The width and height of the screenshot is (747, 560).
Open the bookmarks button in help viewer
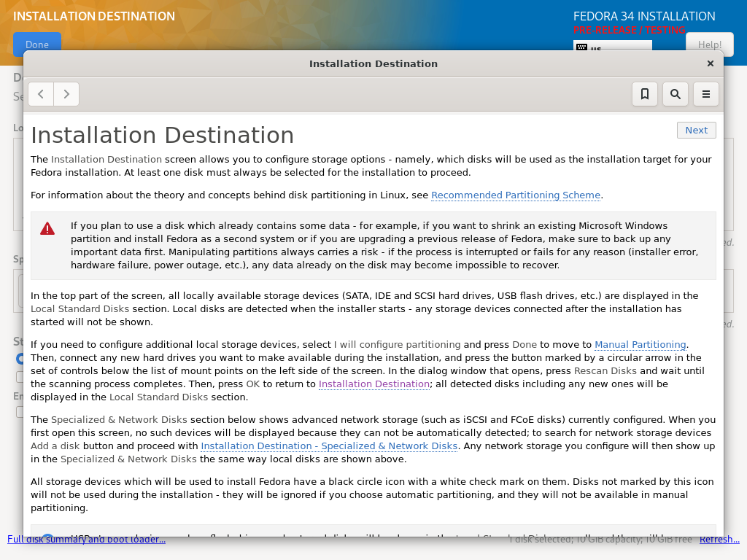[x=645, y=94]
